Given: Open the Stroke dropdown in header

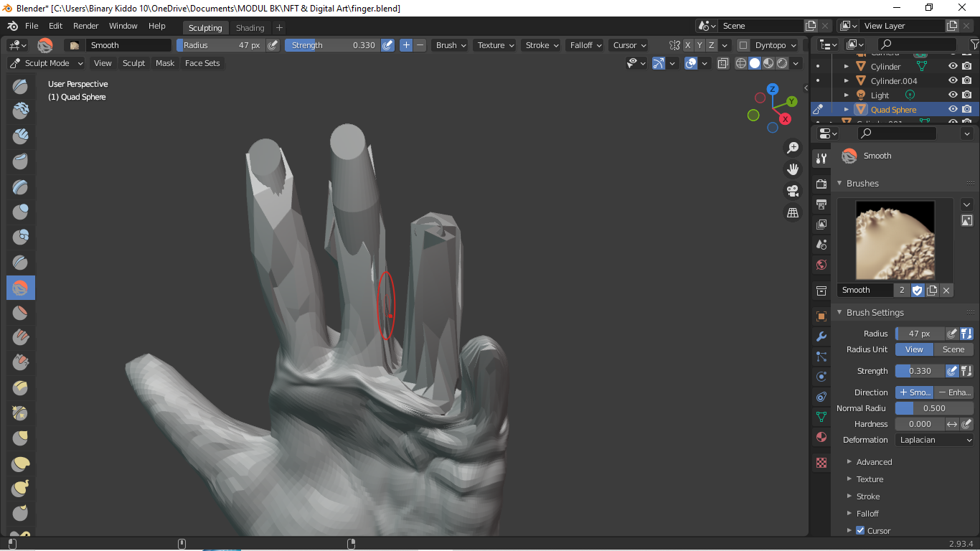Looking at the screenshot, I should tap(542, 45).
